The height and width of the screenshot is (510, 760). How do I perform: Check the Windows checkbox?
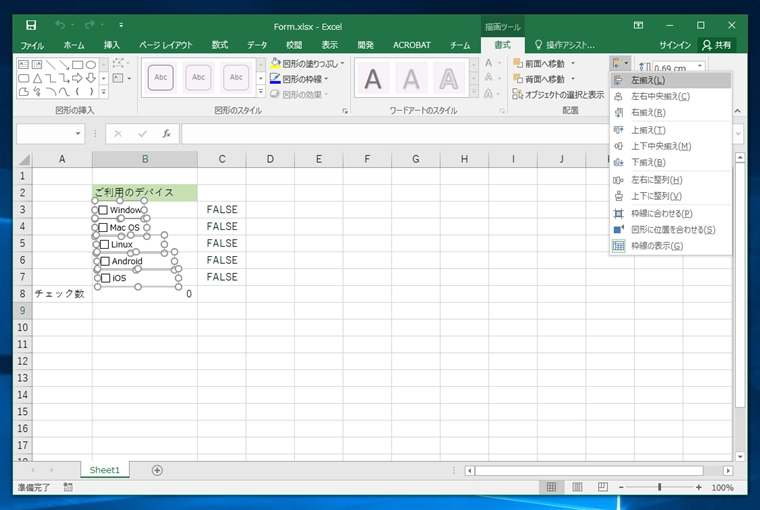tap(103, 210)
